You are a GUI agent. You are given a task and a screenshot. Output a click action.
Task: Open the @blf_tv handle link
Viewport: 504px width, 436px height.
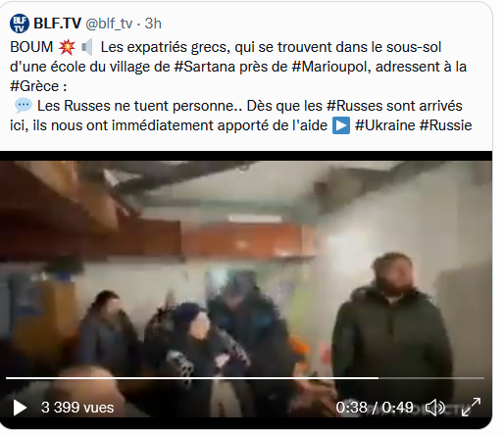point(109,24)
